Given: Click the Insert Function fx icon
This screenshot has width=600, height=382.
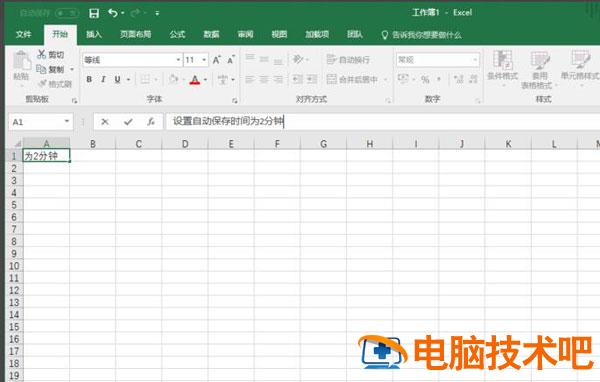Looking at the screenshot, I should pyautogui.click(x=151, y=122).
